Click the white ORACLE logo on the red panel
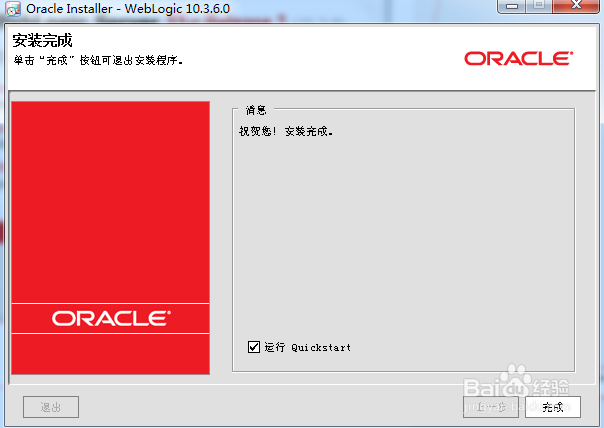This screenshot has width=604, height=428. coord(111,318)
